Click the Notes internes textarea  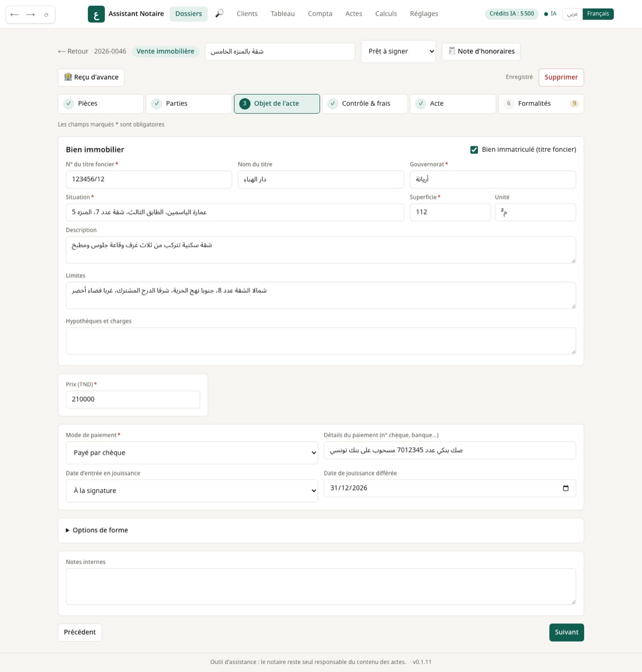321,586
